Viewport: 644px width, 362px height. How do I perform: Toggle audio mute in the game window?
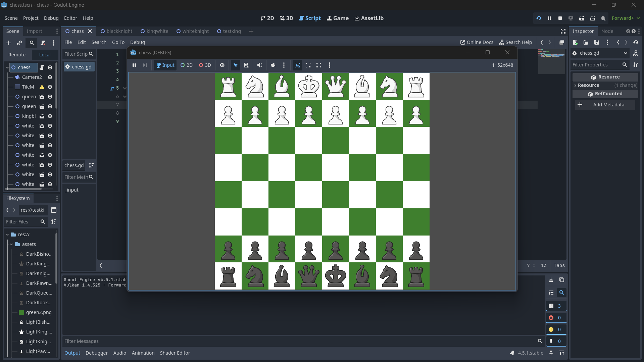tap(260, 65)
